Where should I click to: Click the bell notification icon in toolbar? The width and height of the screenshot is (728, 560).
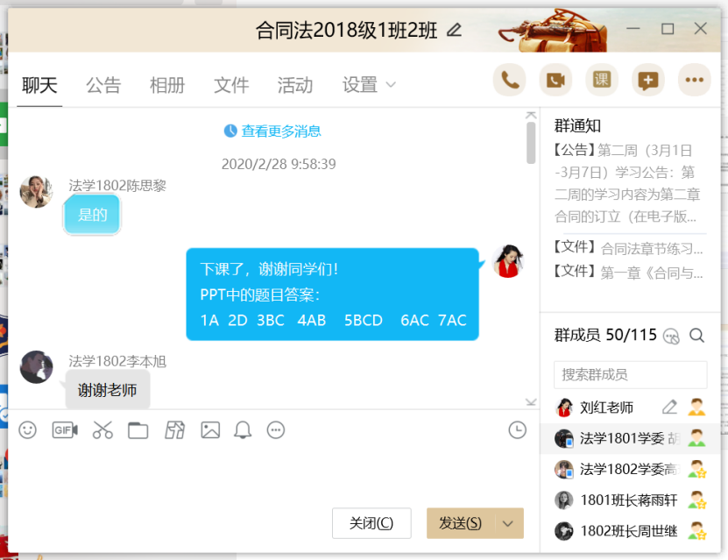[243, 430]
